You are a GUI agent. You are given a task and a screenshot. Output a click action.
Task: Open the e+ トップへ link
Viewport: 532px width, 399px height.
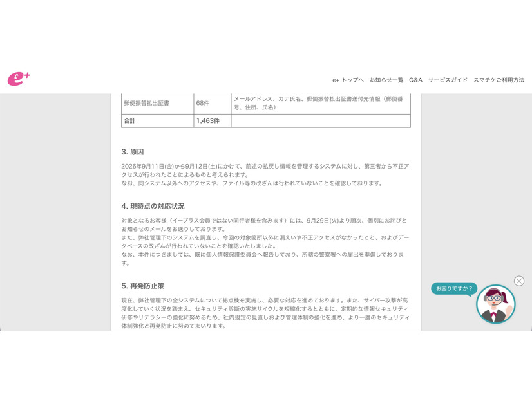[x=348, y=80]
